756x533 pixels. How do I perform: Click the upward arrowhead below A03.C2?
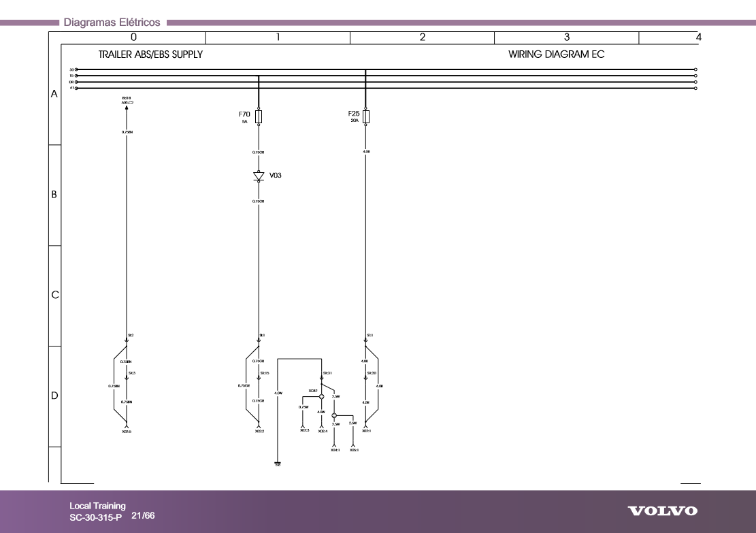tap(127, 108)
